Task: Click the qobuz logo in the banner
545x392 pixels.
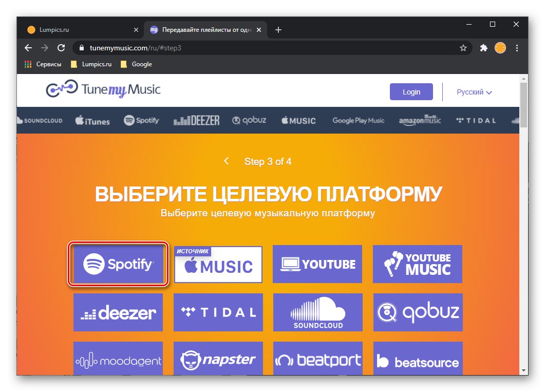Action: tap(249, 120)
